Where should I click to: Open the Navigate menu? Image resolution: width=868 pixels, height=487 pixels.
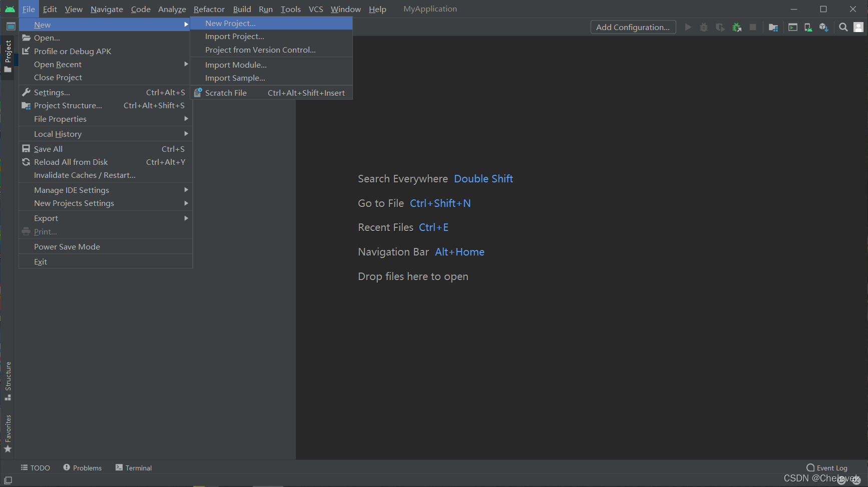(x=107, y=9)
